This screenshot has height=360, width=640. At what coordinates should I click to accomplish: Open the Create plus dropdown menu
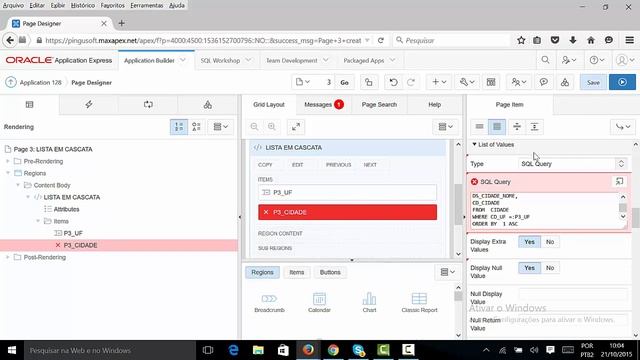(x=439, y=82)
